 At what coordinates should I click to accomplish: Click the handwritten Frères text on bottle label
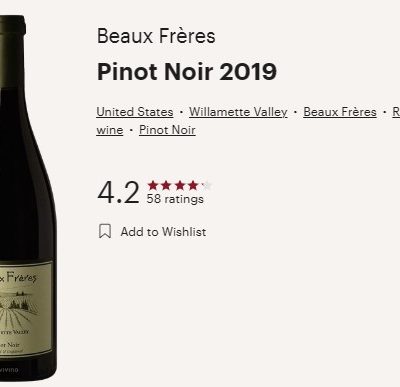21,277
